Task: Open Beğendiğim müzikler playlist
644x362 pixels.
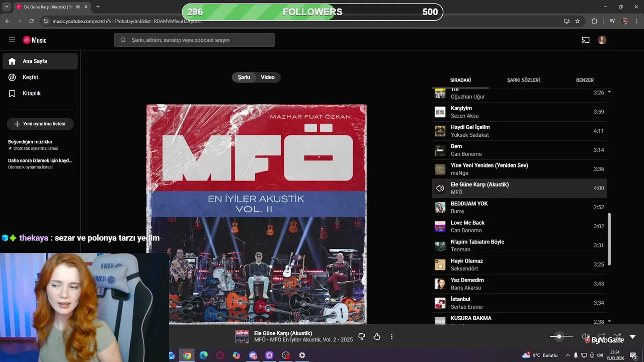Action: [40, 145]
